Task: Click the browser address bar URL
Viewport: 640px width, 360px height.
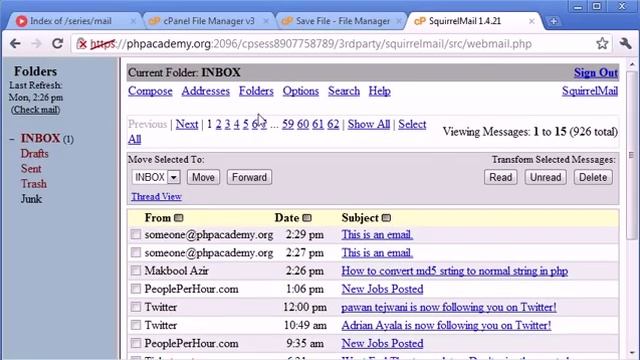Action: 311,44
